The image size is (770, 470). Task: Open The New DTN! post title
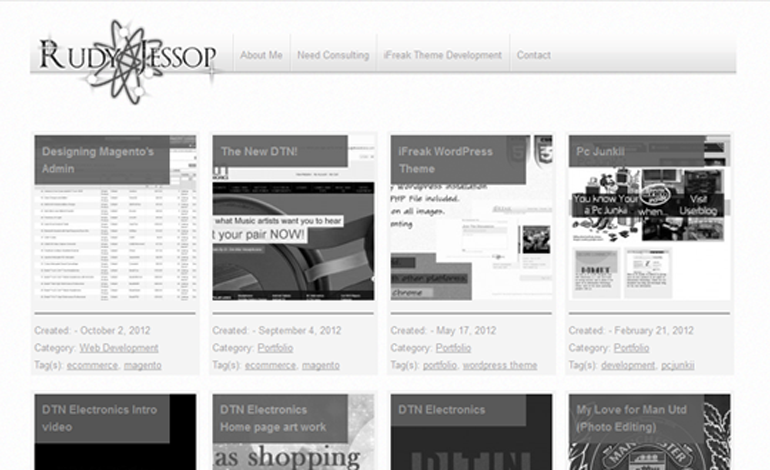(259, 151)
